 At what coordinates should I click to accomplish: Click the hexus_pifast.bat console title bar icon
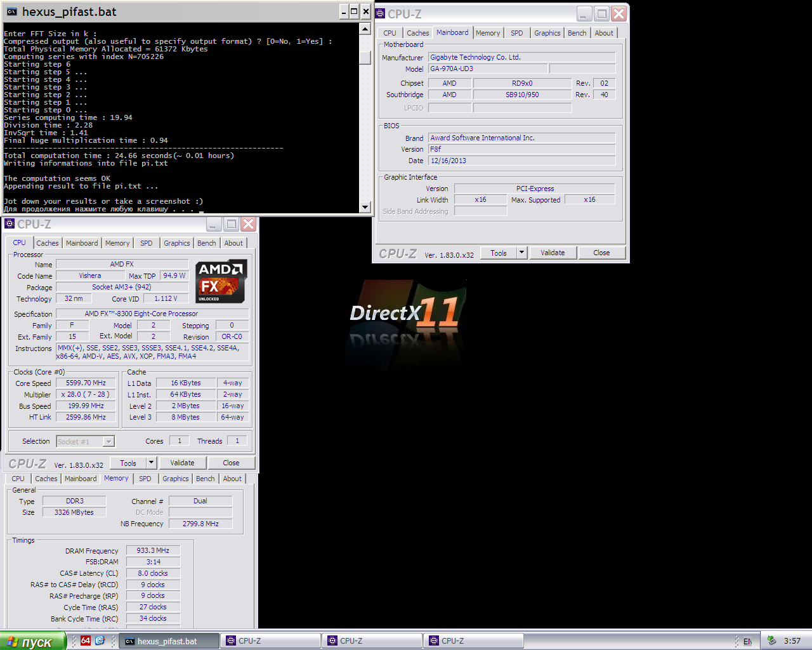(x=11, y=11)
